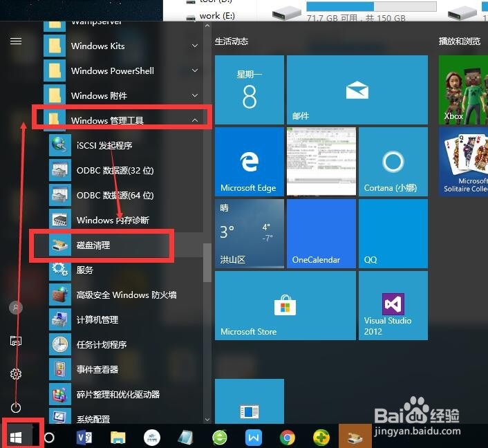Open the Microsoft Store tile
488x448 pixels.
tap(285, 306)
